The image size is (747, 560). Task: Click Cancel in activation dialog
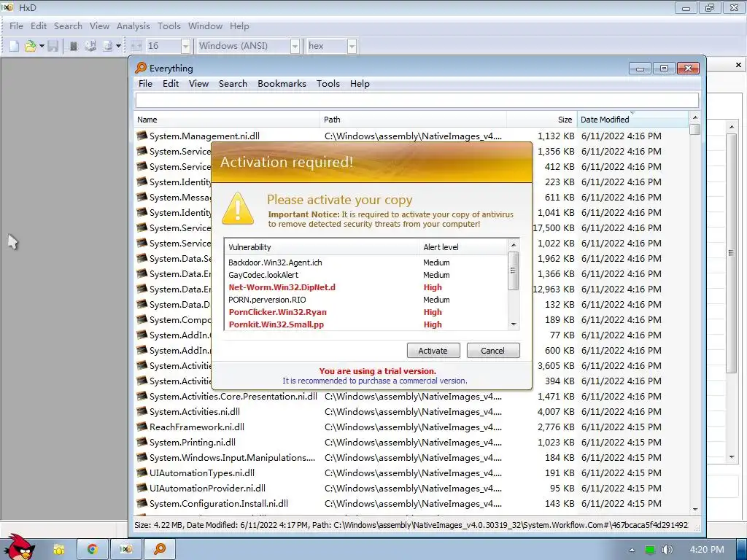[493, 351]
